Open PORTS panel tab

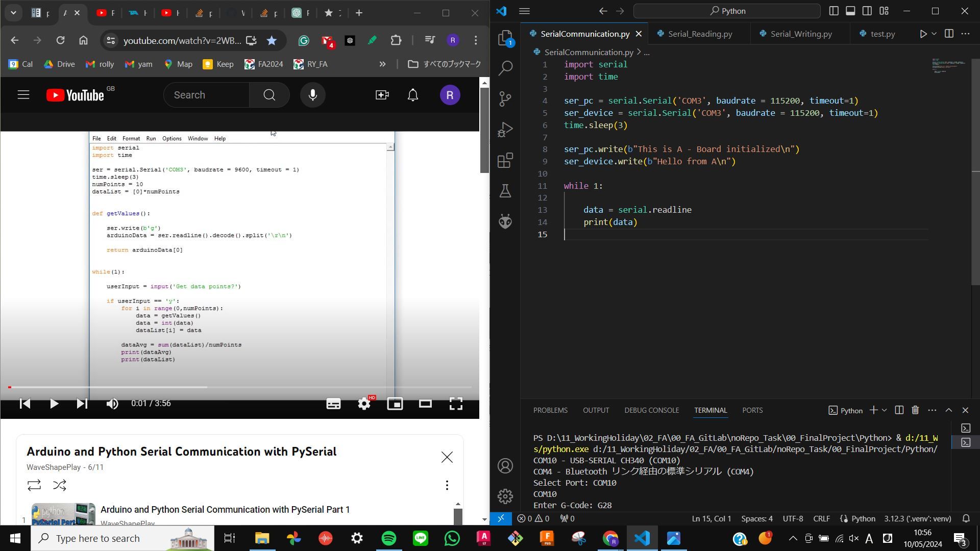click(x=752, y=410)
